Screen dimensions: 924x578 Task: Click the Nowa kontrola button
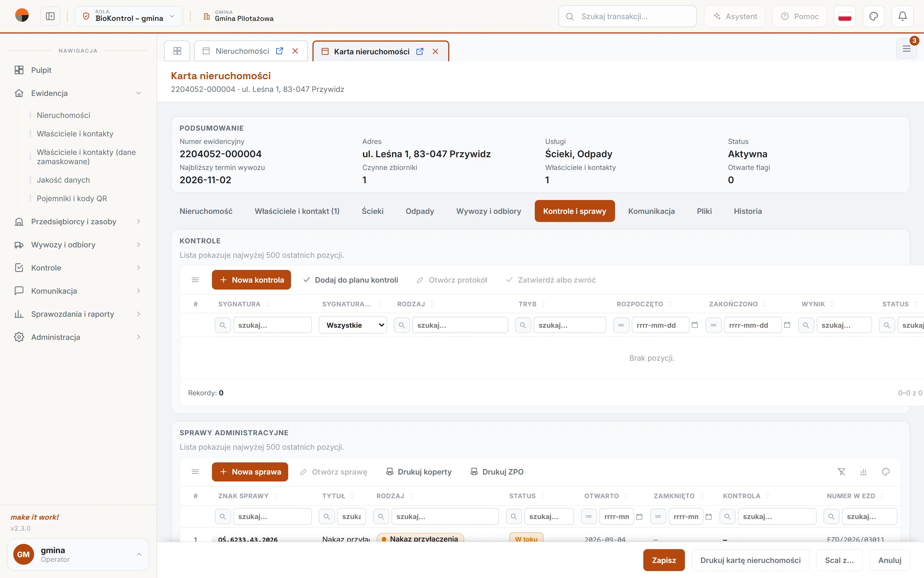(251, 280)
